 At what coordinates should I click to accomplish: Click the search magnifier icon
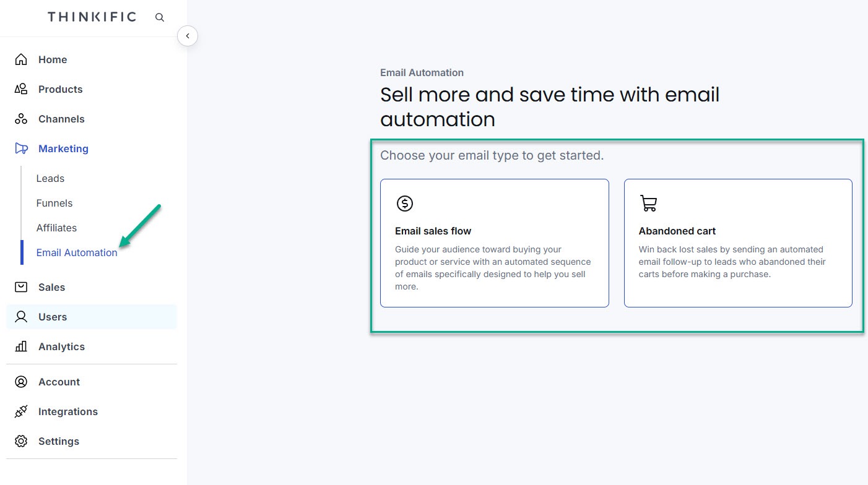click(x=160, y=17)
